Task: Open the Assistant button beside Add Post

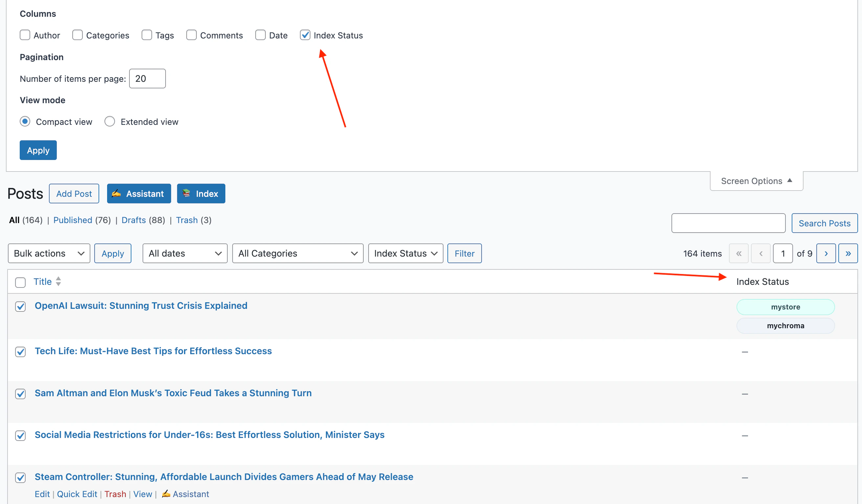Action: pyautogui.click(x=139, y=194)
